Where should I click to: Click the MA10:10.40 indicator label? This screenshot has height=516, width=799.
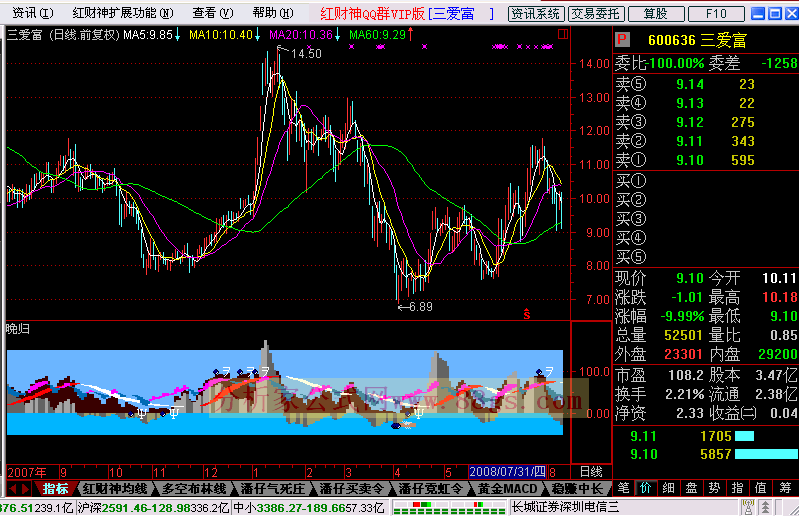pos(224,35)
